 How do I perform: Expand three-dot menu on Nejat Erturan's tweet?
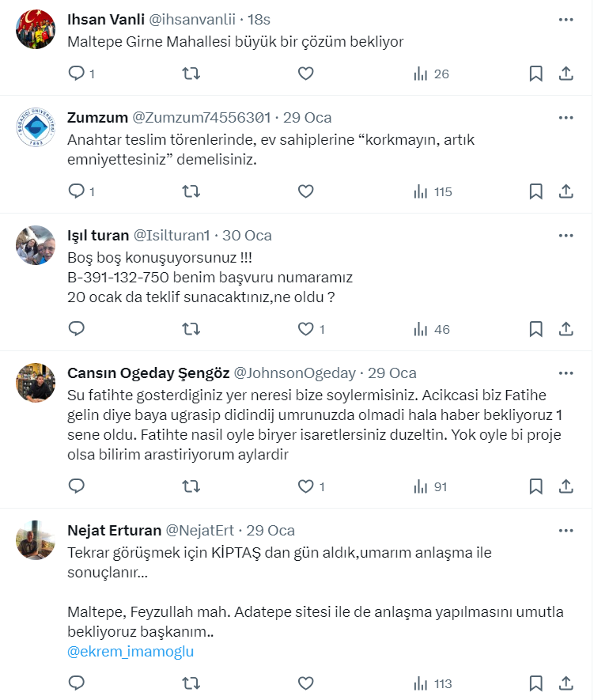coord(566,530)
